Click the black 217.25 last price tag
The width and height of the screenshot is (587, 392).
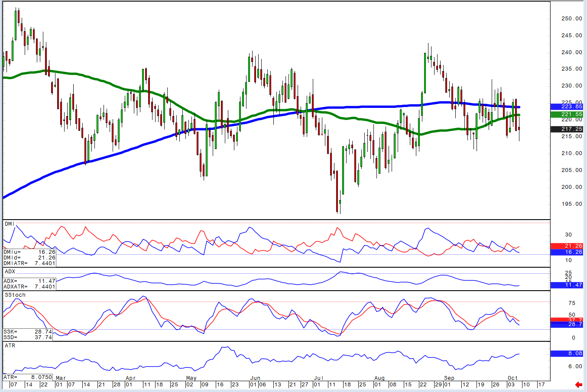click(x=567, y=129)
